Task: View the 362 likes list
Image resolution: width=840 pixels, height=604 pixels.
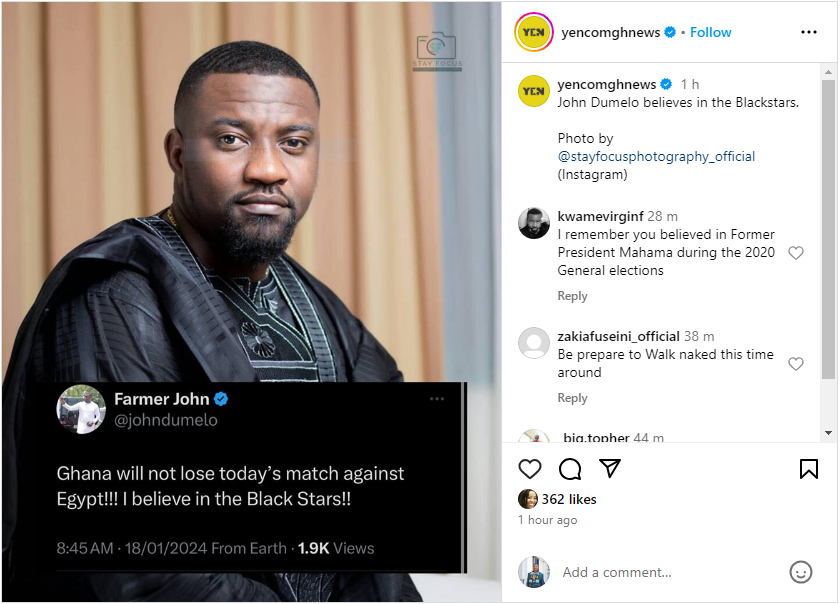Action: [568, 499]
